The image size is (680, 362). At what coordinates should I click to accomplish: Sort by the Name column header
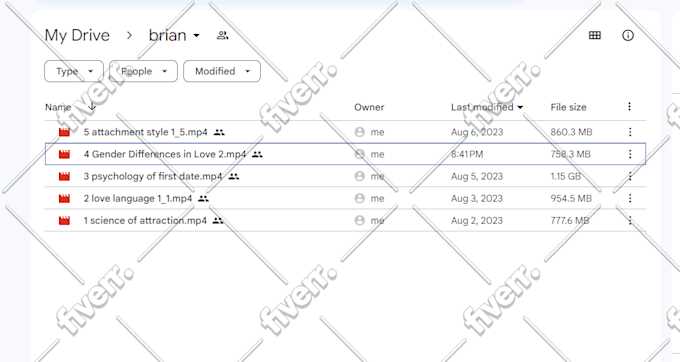(x=58, y=107)
